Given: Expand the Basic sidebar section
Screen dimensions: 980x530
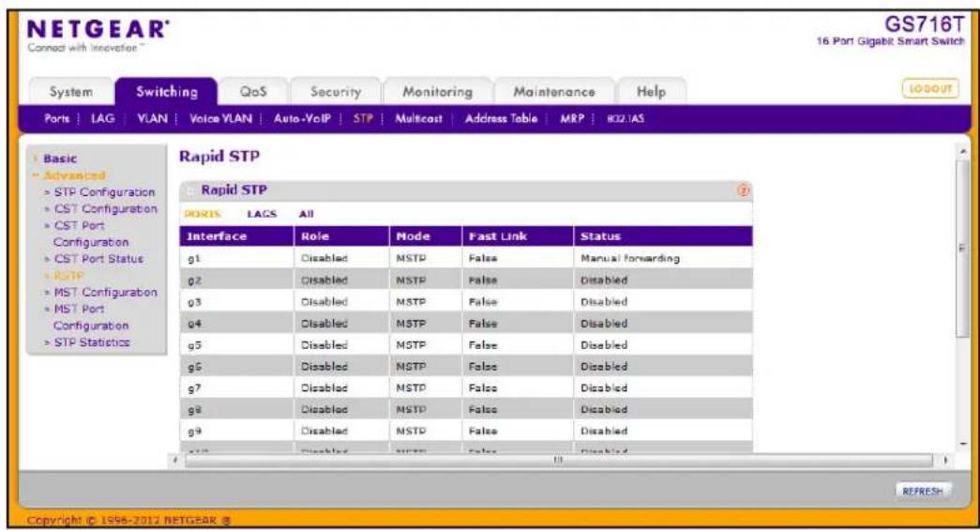Looking at the screenshot, I should click(60, 159).
